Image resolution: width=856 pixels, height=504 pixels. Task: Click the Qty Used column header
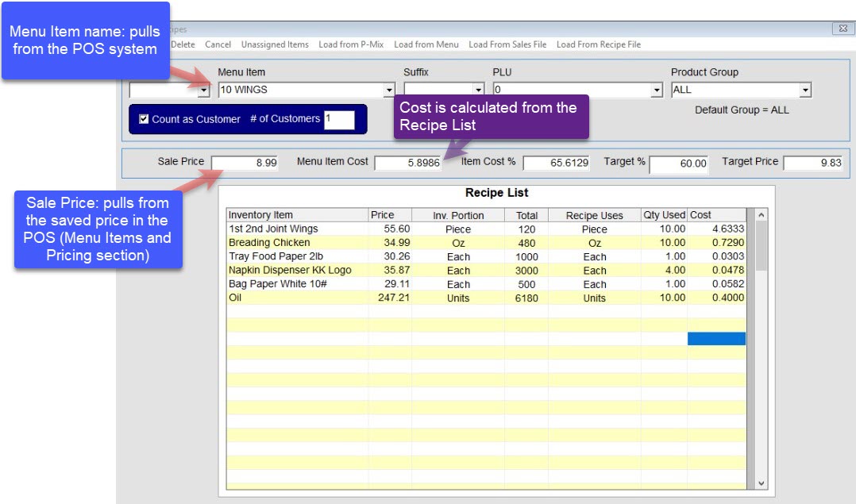click(664, 215)
